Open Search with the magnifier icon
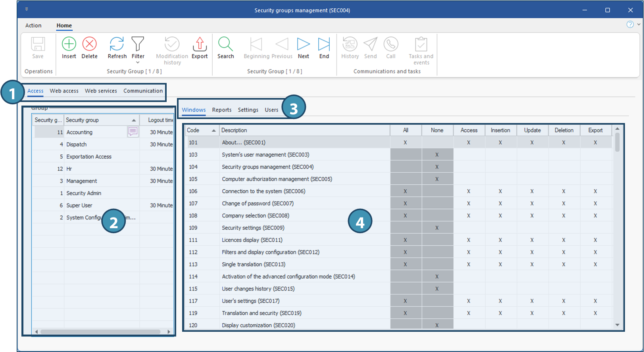Image resolution: width=644 pixels, height=352 pixels. (x=225, y=44)
